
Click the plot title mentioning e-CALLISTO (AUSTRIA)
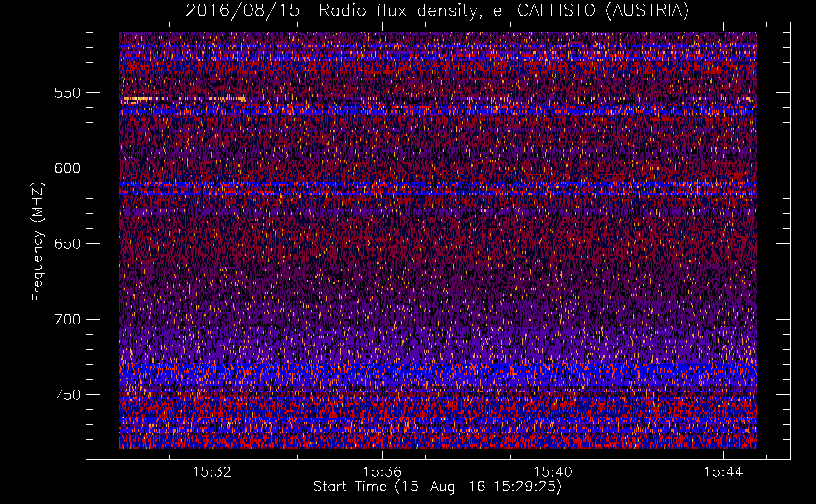tap(437, 11)
